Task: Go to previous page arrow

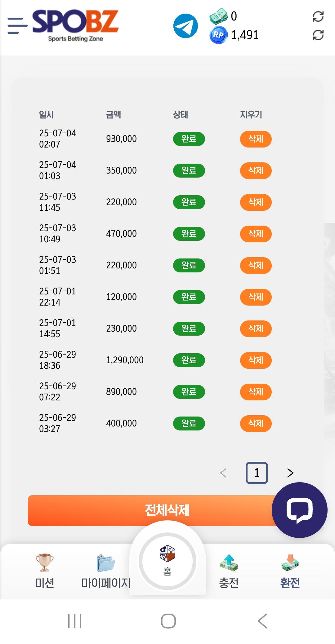Action: click(223, 473)
